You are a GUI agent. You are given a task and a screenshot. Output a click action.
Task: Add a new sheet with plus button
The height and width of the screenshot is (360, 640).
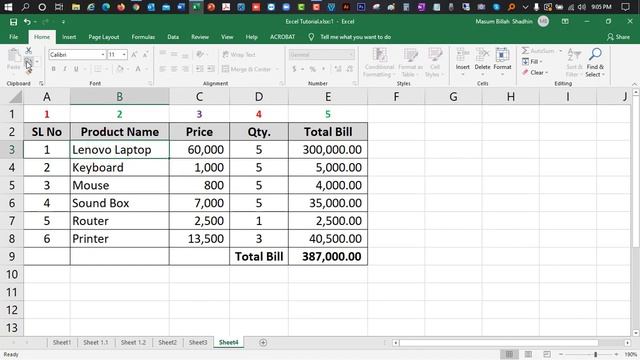click(x=263, y=342)
